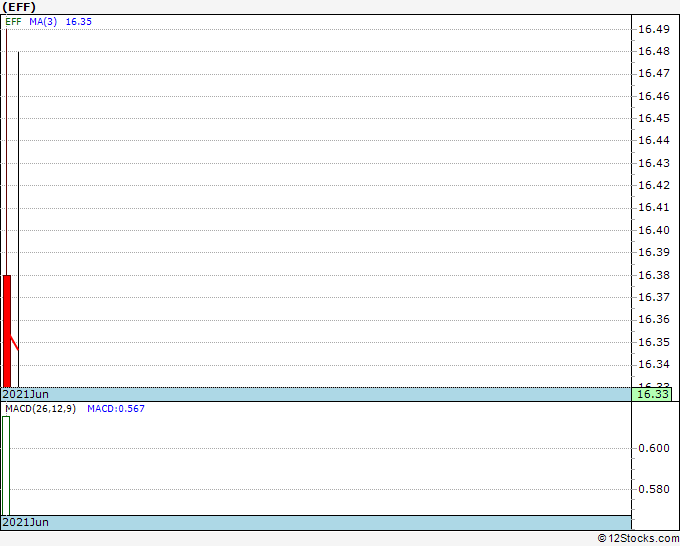Click the 16.48 price axis label
Viewport: 680px width, 546px height.
click(x=654, y=52)
